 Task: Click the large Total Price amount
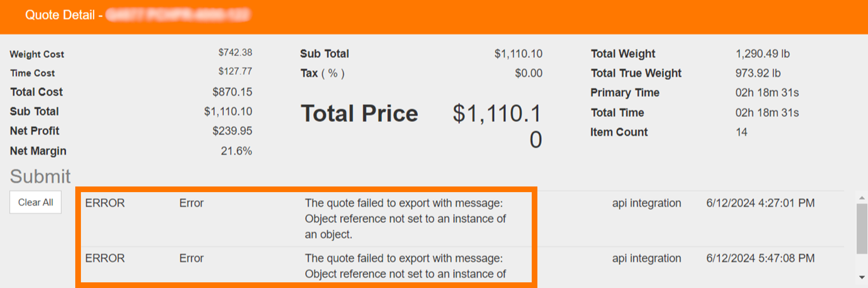coord(497,125)
